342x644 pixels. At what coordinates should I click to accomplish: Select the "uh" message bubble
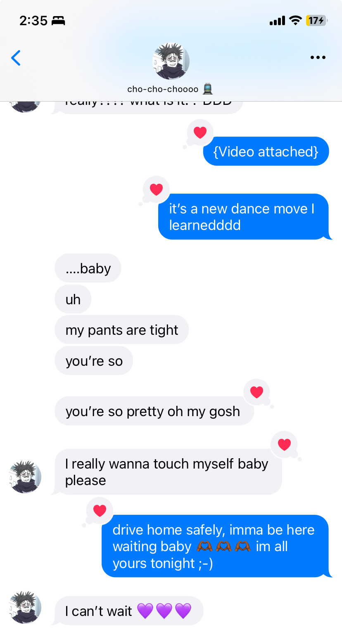point(73,299)
